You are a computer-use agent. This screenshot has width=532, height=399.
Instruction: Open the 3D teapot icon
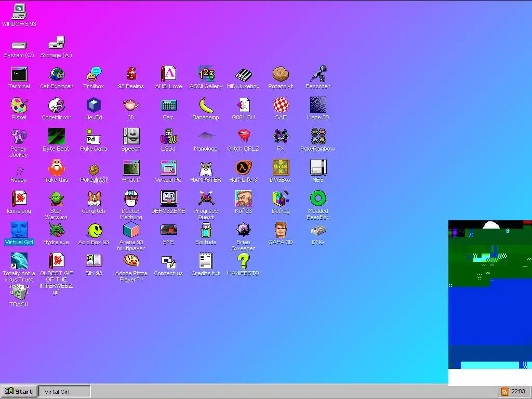pos(131,105)
